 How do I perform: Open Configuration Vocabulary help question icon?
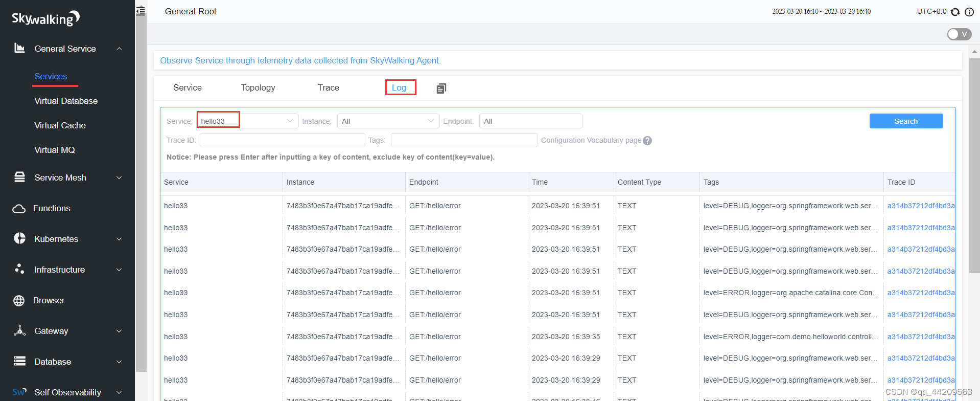647,141
